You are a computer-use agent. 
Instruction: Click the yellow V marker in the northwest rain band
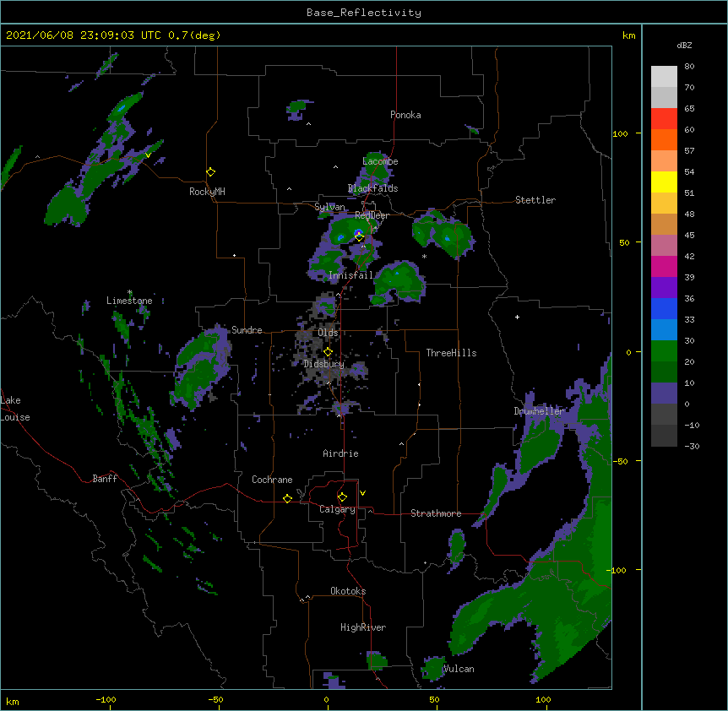point(148,155)
